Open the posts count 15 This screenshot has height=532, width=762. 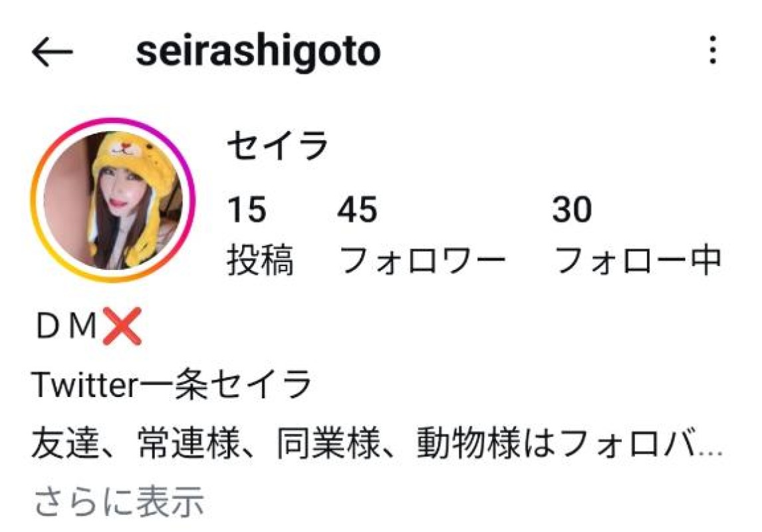247,210
